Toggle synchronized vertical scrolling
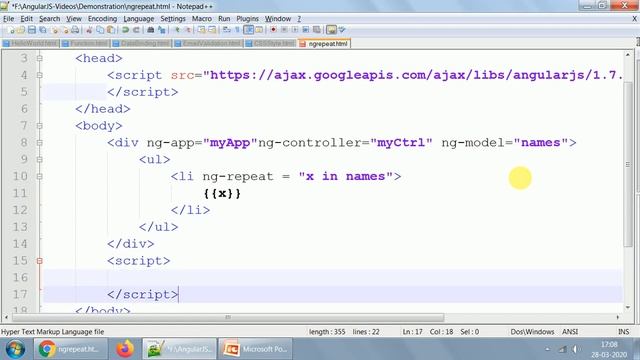 202,30
